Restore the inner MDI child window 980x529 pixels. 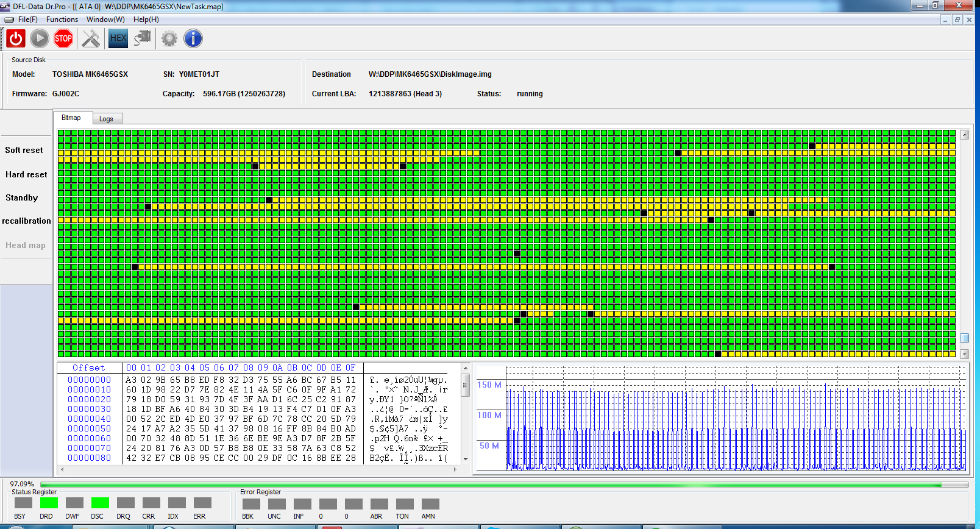957,20
